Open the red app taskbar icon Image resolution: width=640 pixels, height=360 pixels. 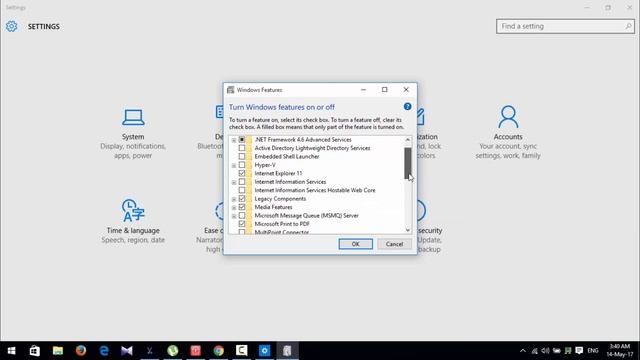click(196, 351)
